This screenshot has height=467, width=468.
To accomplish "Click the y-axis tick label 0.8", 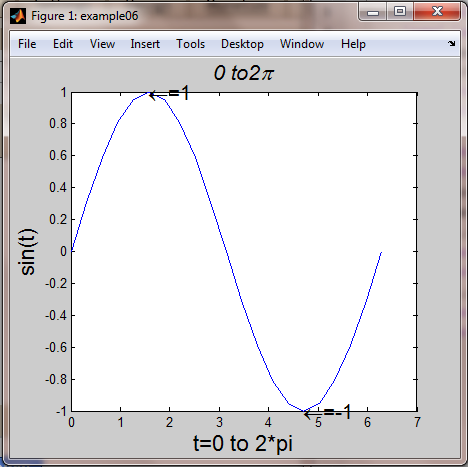I will pyautogui.click(x=58, y=124).
